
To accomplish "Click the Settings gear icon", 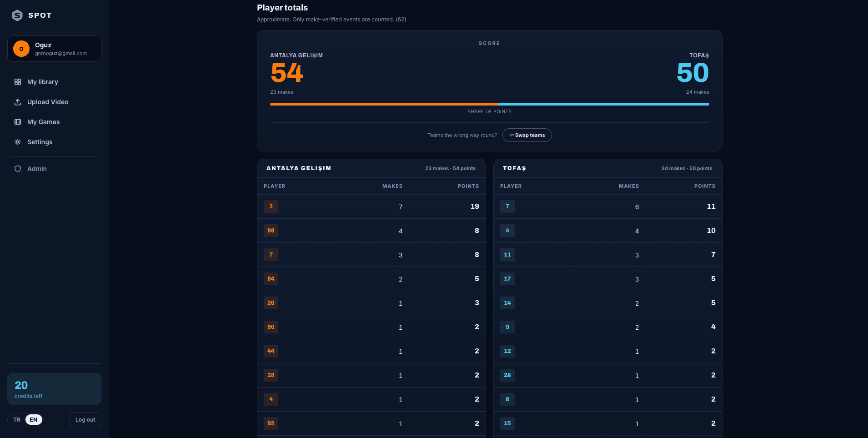I will click(18, 142).
